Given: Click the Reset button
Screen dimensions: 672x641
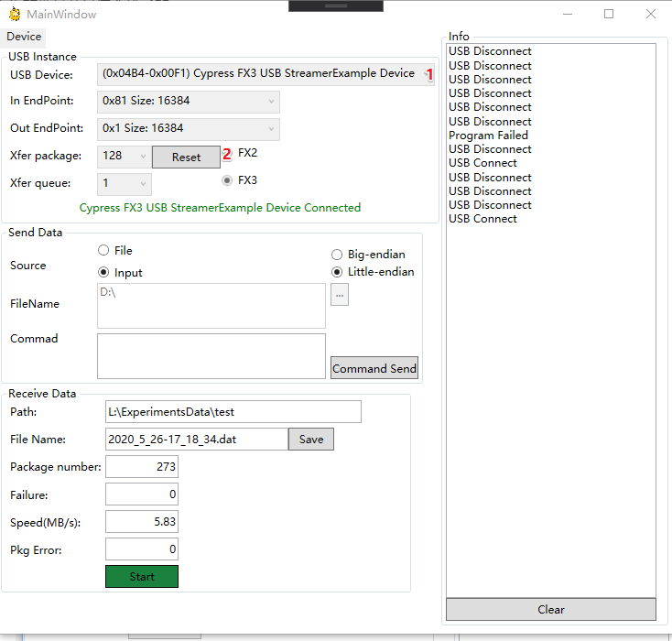Looking at the screenshot, I should [x=186, y=157].
